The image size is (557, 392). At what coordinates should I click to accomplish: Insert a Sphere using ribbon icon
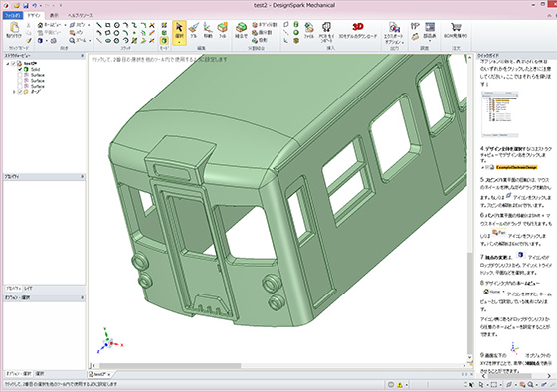tap(296, 33)
